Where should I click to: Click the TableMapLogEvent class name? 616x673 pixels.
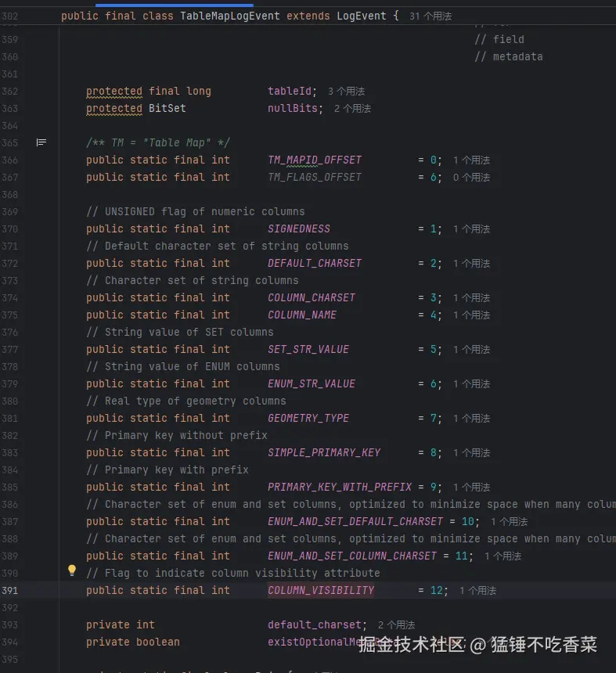(229, 16)
